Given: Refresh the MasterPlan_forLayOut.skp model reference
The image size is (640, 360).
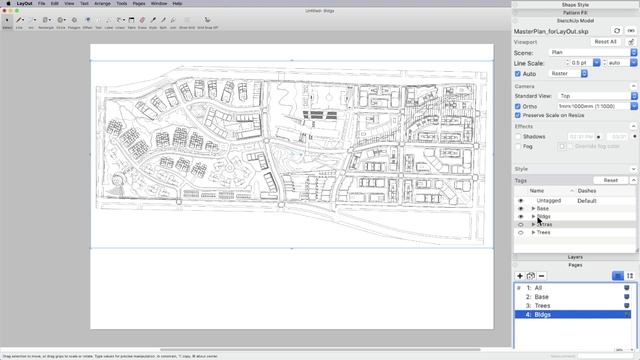Looking at the screenshot, I should click(617, 31).
